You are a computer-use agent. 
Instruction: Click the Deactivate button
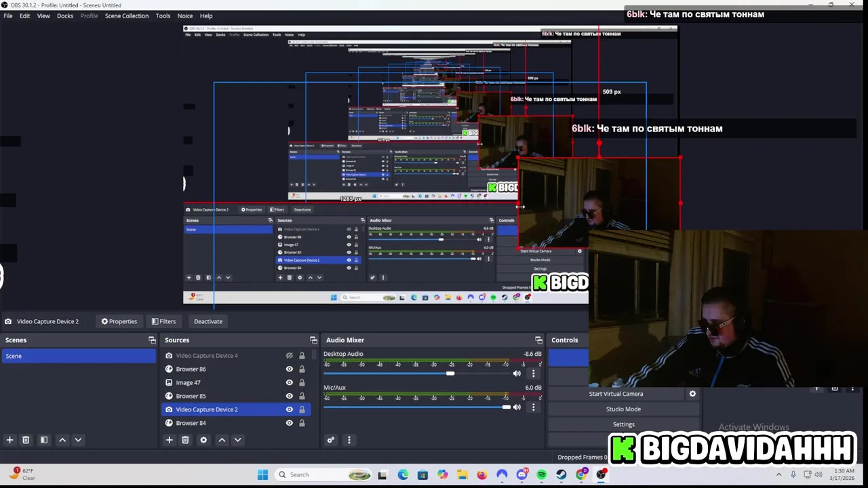(208, 321)
